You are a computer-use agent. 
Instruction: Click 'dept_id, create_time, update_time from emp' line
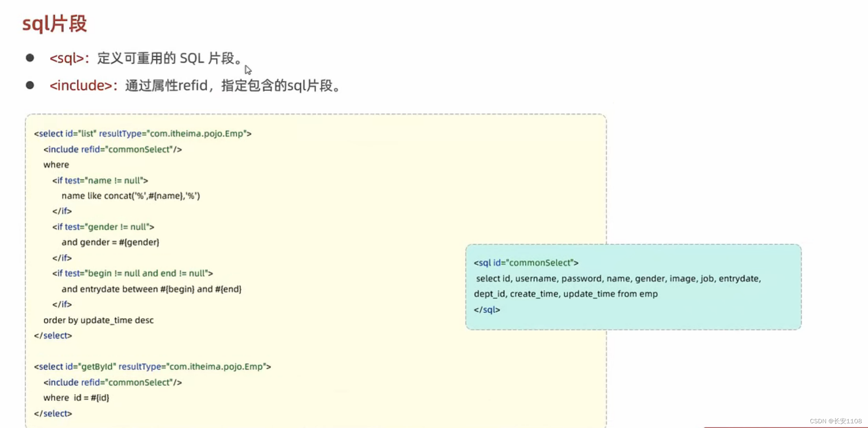pyautogui.click(x=566, y=294)
